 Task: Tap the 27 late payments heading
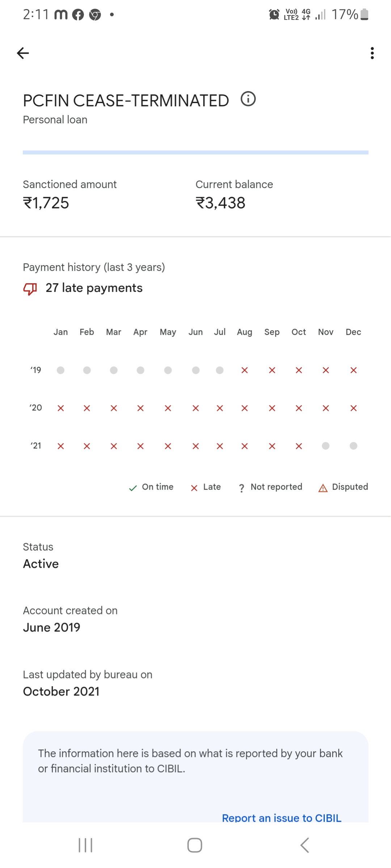(94, 288)
